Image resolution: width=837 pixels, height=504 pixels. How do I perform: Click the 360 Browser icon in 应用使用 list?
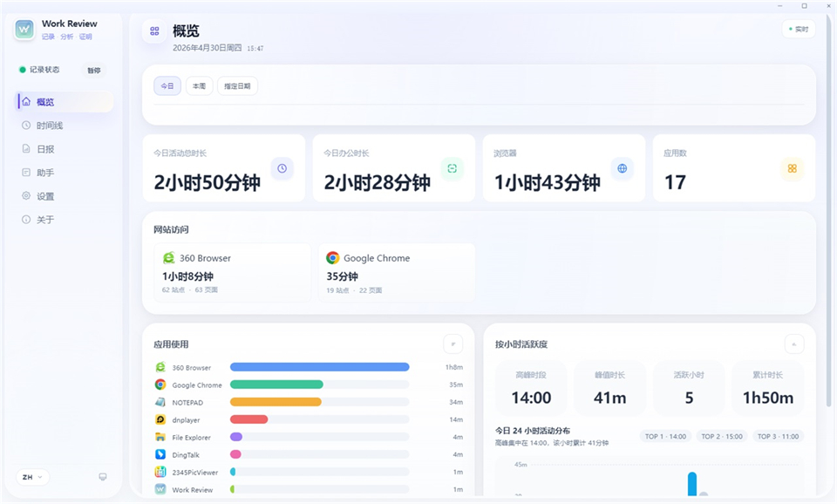coord(160,367)
